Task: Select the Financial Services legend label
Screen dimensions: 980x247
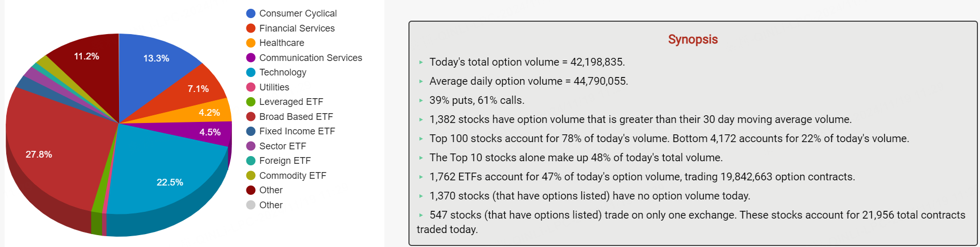Action: click(297, 28)
